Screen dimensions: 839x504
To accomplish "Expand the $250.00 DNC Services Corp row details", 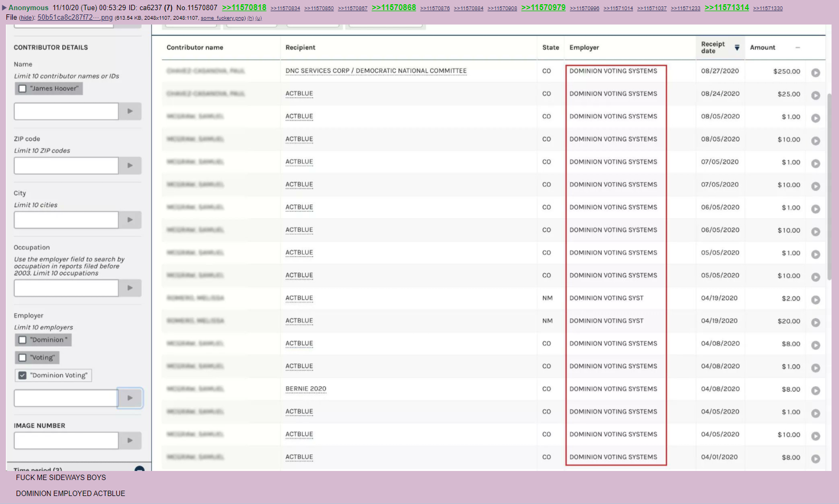I will [x=815, y=72].
